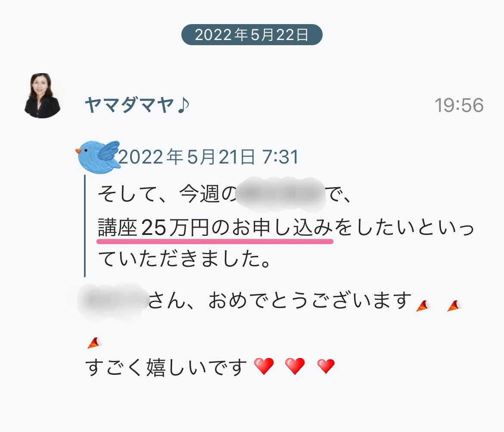The image size is (504, 432).
Task: Tap the middle red heart emoji
Action: pos(295,366)
